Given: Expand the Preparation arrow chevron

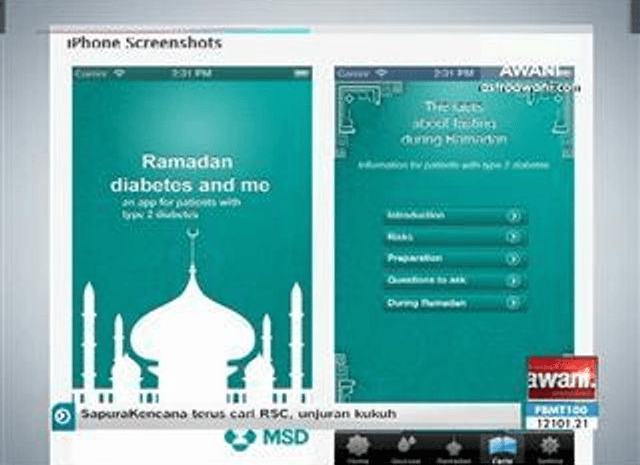Looking at the screenshot, I should click(512, 259).
